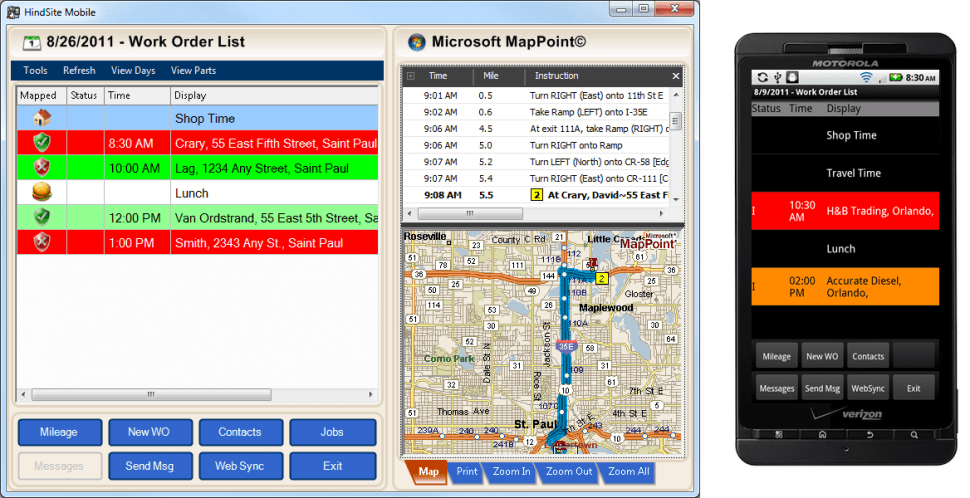Tap Messages button on the phone
This screenshot has height=498, width=970.
click(776, 389)
